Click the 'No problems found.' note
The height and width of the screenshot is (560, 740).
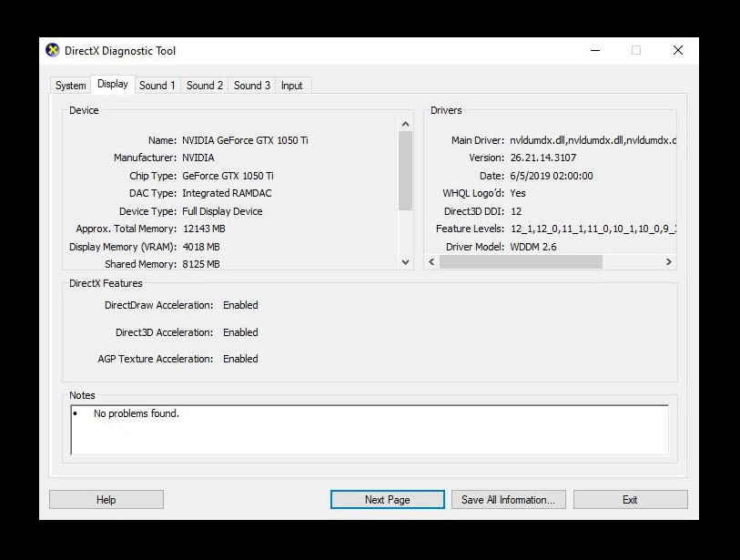point(137,413)
